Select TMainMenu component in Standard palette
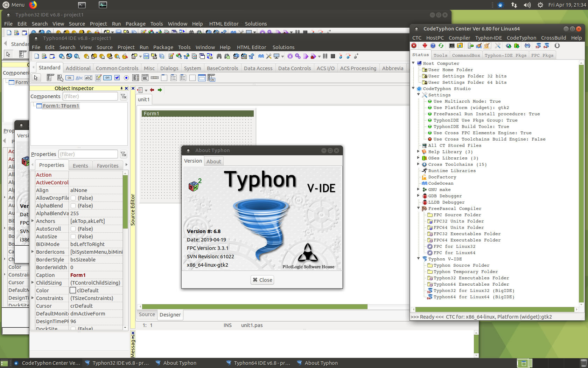Image resolution: width=588 pixels, height=368 pixels. (x=50, y=78)
